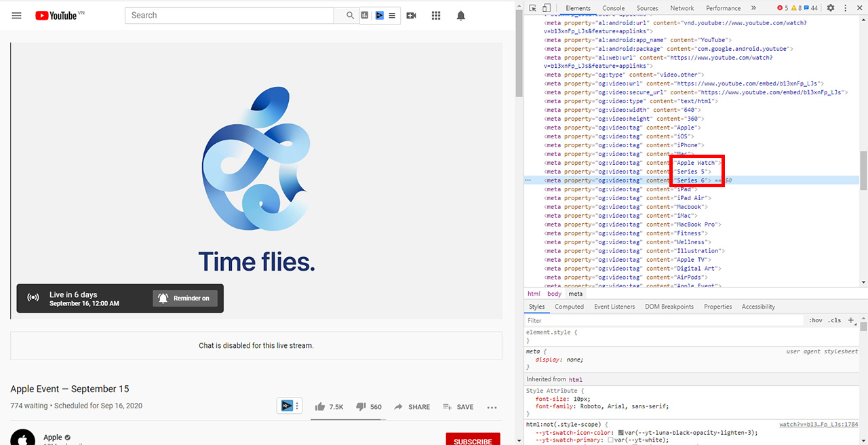Like the video with thumbs up
This screenshot has height=445, width=868.
pos(329,406)
